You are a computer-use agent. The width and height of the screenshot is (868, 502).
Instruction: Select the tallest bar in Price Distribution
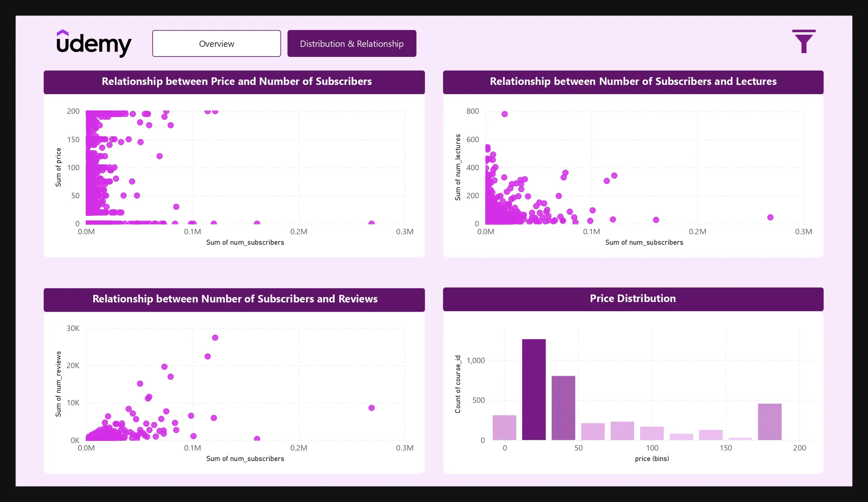coord(534,389)
